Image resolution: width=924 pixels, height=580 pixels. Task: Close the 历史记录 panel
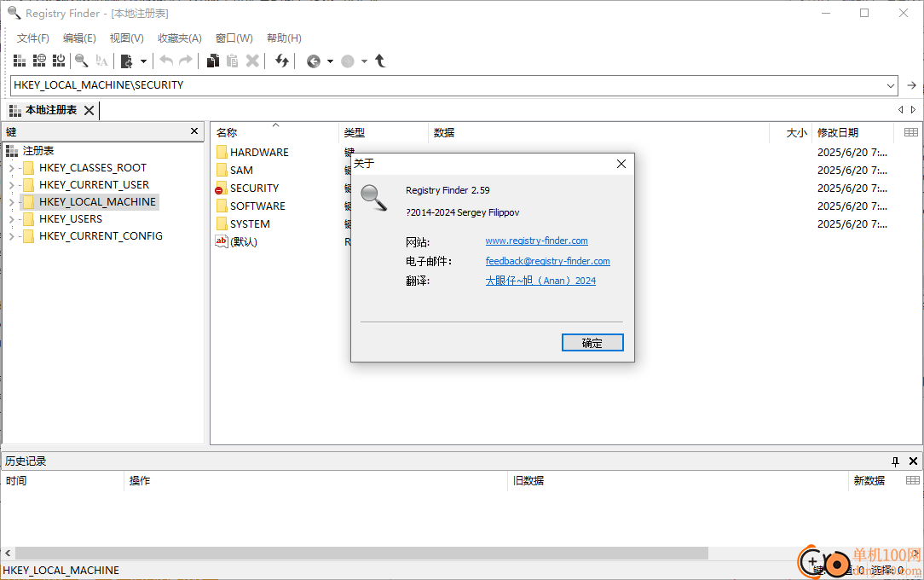(914, 461)
